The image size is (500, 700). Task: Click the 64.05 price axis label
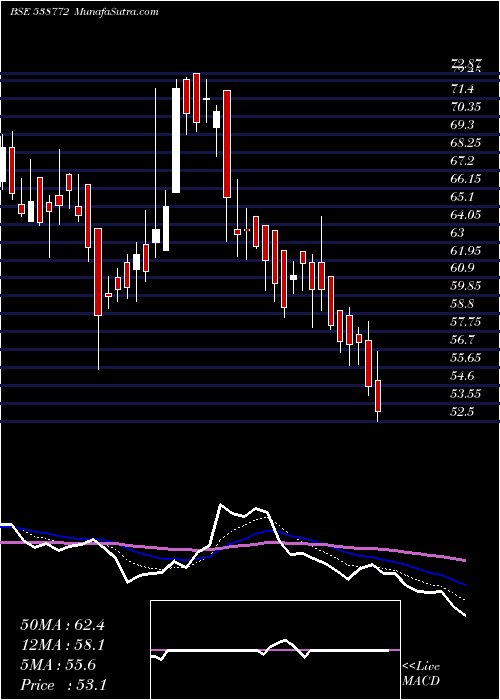coord(466,215)
